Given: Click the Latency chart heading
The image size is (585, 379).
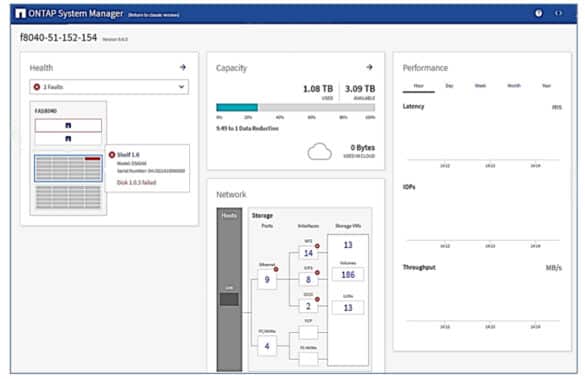Looking at the screenshot, I should point(413,107).
